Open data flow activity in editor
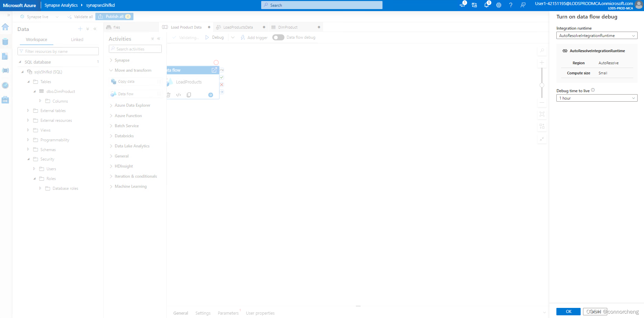Screen dimensions: 644x318 tap(214, 70)
